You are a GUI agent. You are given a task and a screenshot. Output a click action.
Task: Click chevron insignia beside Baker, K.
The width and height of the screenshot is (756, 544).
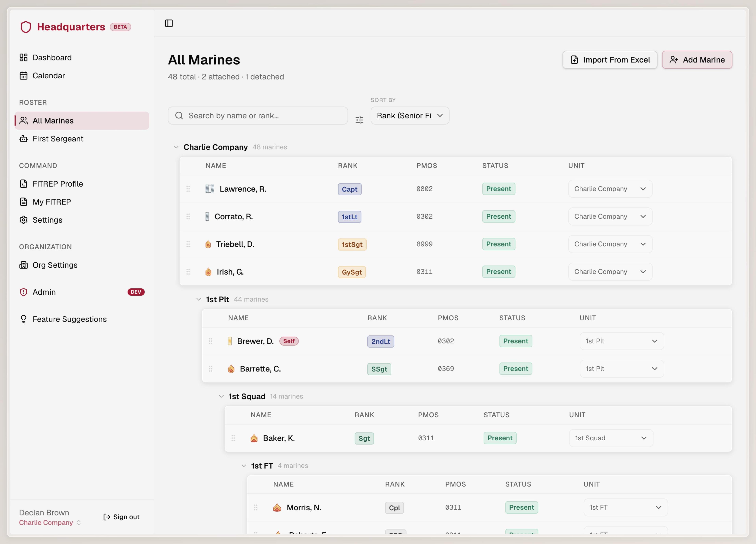[x=254, y=438]
